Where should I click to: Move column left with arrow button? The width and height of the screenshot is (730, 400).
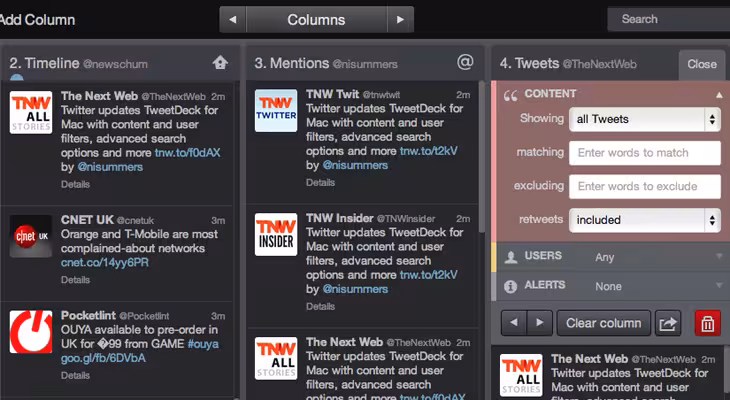click(x=514, y=323)
